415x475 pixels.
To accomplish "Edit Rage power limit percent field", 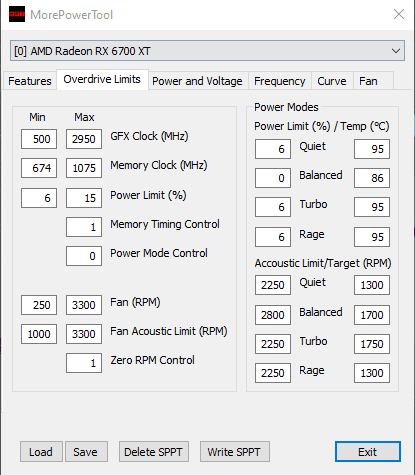I will [273, 237].
